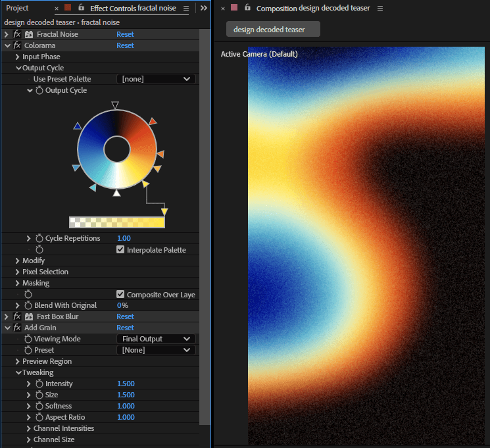Screen dimensions: 490x448
Task: Select the red triangle on the color wheel
Action: [153, 121]
